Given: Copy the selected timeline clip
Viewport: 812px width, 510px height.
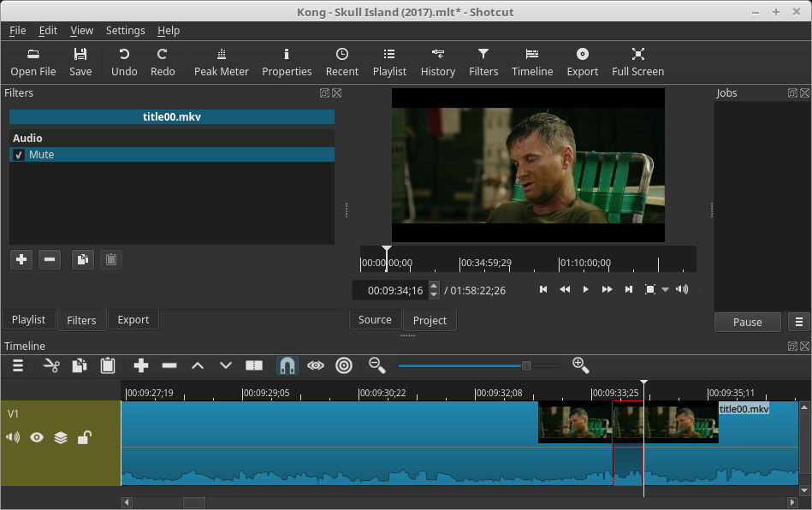Looking at the screenshot, I should tap(80, 365).
